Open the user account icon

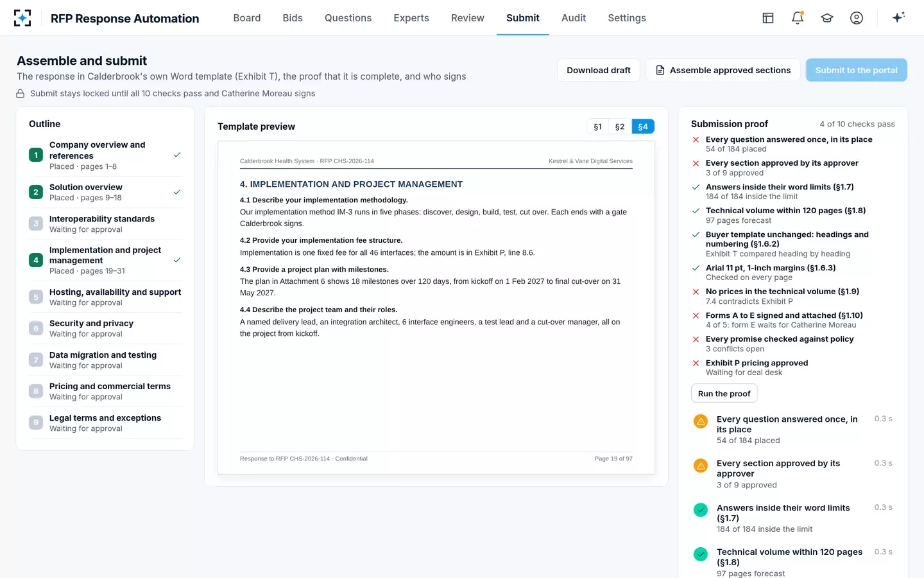click(x=857, y=18)
